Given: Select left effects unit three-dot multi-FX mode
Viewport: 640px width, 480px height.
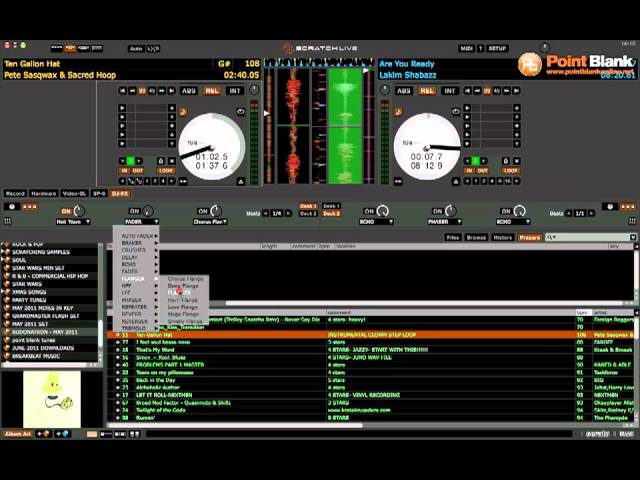Looking at the screenshot, I should point(29,207).
